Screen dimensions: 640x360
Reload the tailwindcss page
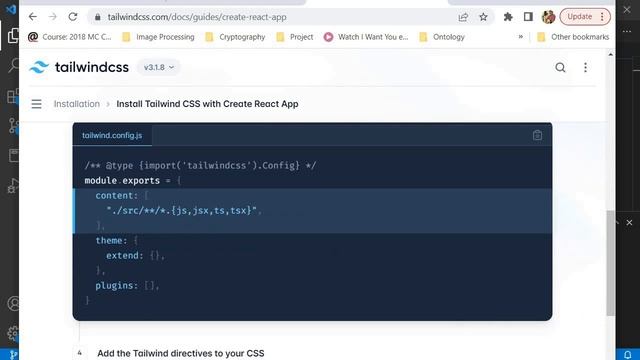pos(73,17)
